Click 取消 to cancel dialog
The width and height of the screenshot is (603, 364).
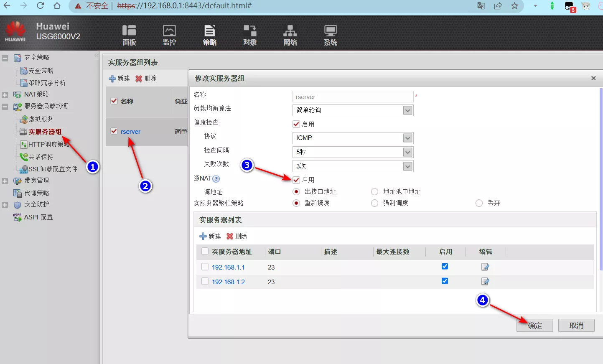[x=576, y=326]
